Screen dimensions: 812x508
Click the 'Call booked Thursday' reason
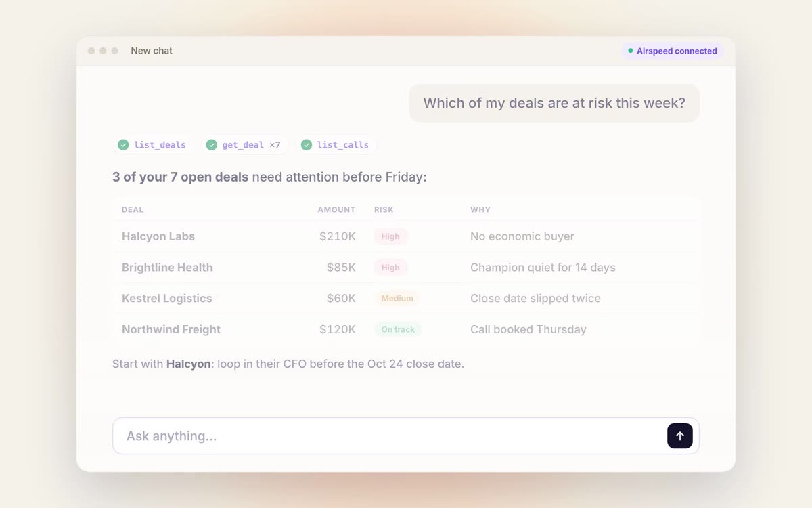pyautogui.click(x=528, y=330)
